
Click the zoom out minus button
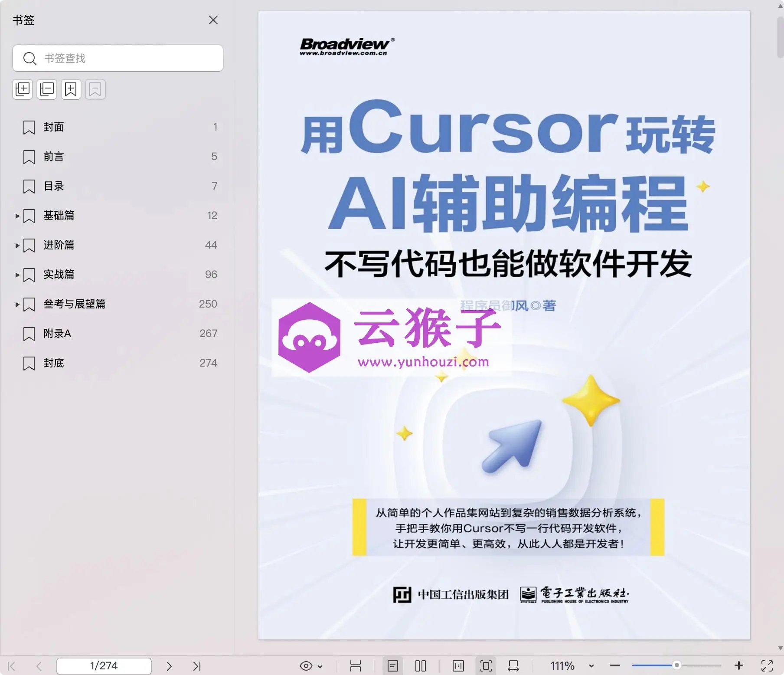[614, 666]
